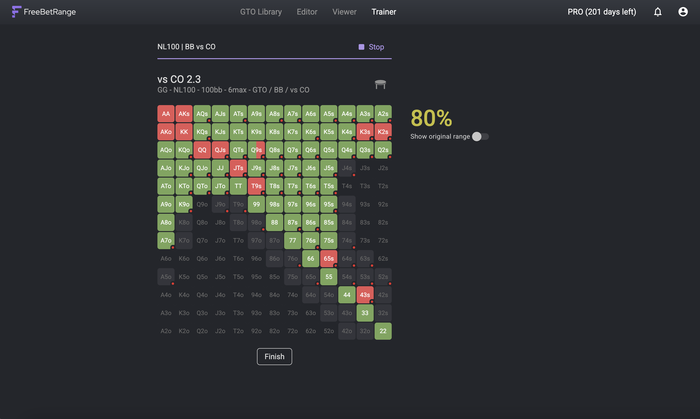Click the NL100 | BB vs CO title

click(186, 47)
